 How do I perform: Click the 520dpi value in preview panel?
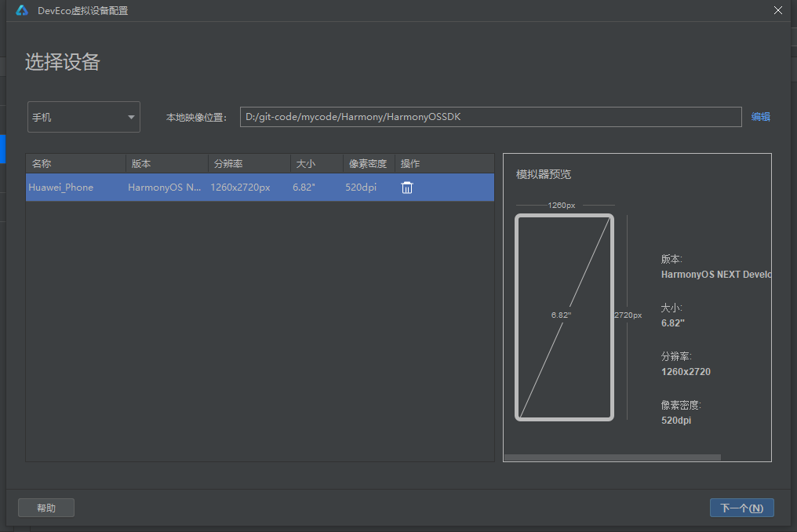[676, 421]
